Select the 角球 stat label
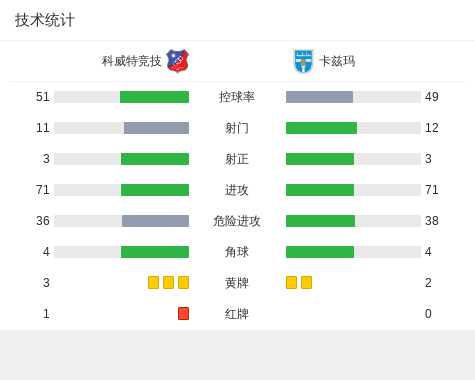 237,252
